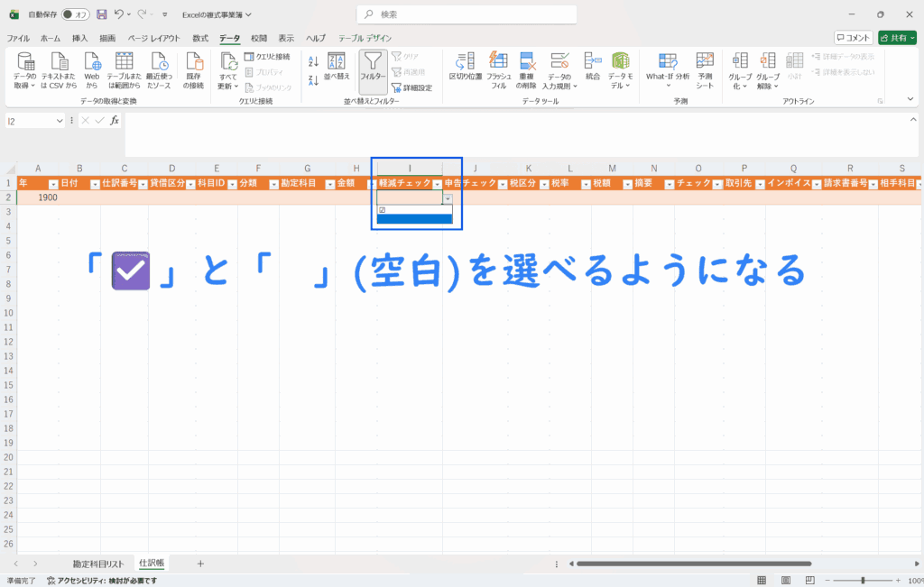924x587 pixels.
Task: Open the 数式 ribbon tab
Action: (x=200, y=39)
